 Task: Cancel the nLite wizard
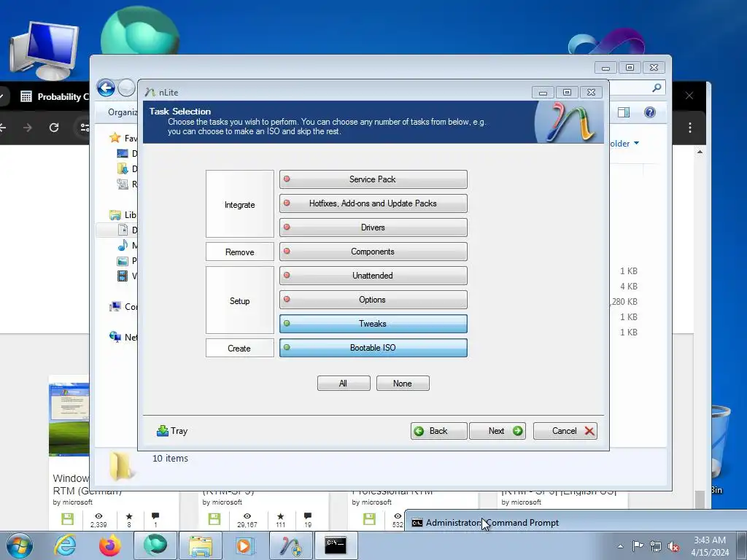565,431
